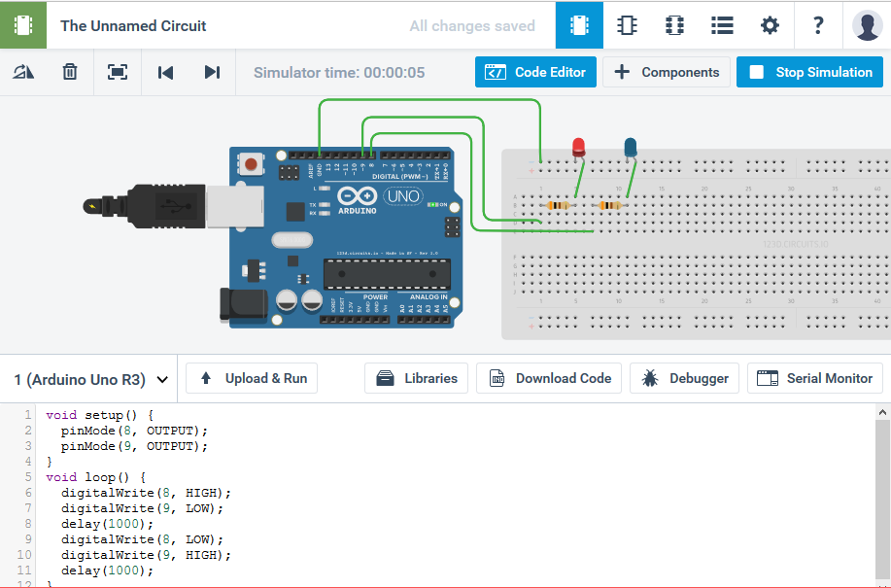Image resolution: width=891 pixels, height=588 pixels.
Task: Open Schematic view icon
Action: click(x=627, y=25)
